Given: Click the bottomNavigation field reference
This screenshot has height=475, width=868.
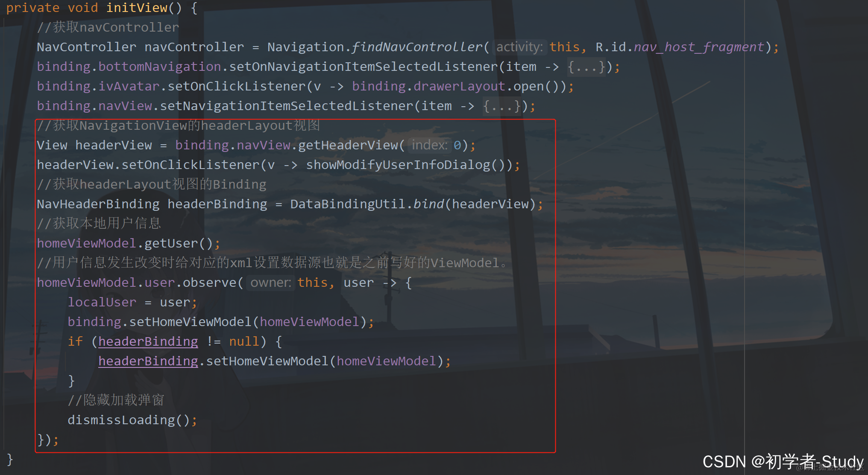Looking at the screenshot, I should [159, 67].
